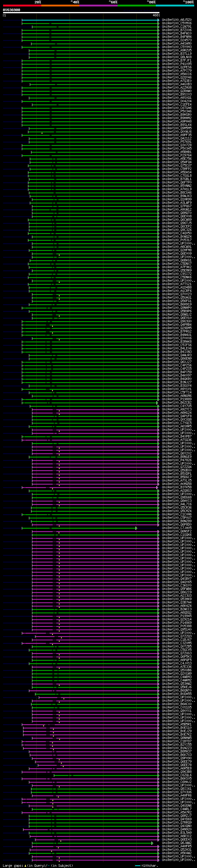Viewport: 197px width, 868px height.
Task: Select the UniRef100_C7GUL8 label
Action: tap(176, 176)
